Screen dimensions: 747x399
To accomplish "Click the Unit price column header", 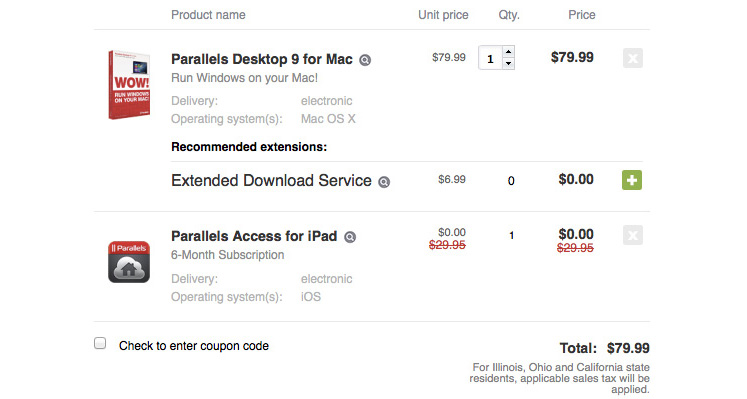I will (443, 15).
